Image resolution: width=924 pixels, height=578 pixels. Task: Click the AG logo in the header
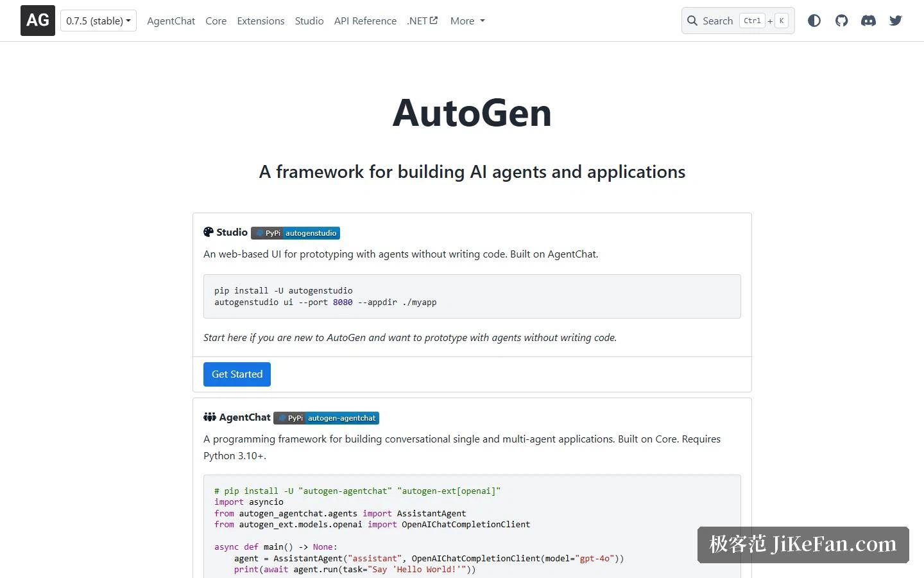pos(38,21)
